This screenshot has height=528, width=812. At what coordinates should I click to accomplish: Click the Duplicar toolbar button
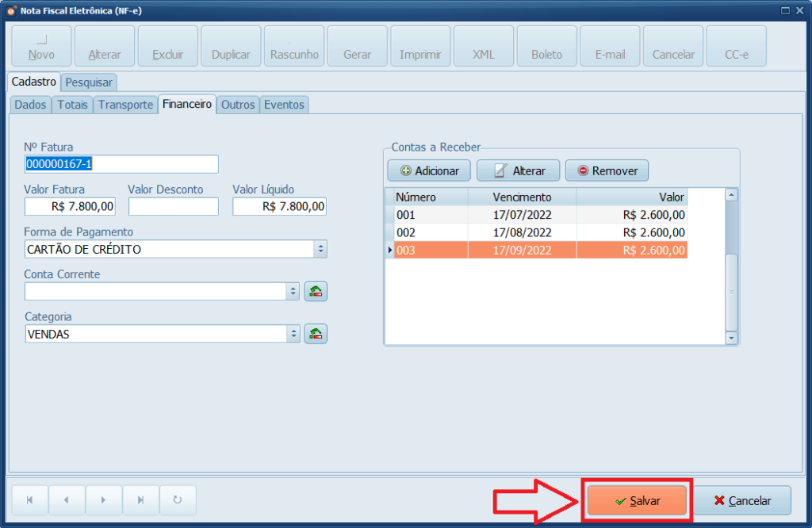coord(231,46)
